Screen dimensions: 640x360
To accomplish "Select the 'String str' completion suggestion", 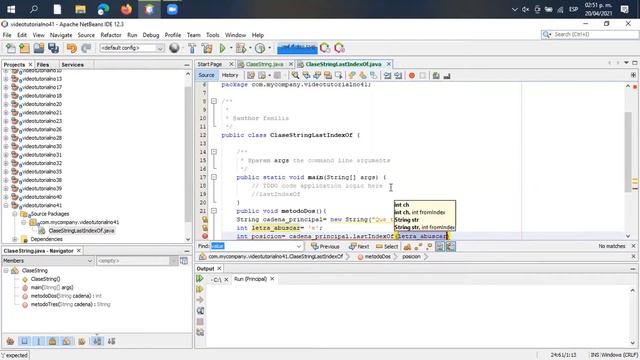I will (x=407, y=220).
